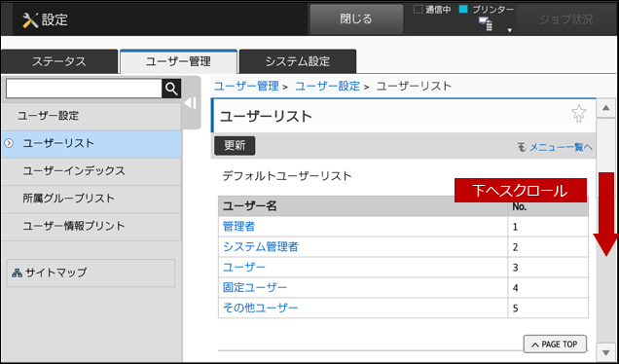Screen dimensions: 619x364
Task: Open the サイトマップ button
Action: 91,273
